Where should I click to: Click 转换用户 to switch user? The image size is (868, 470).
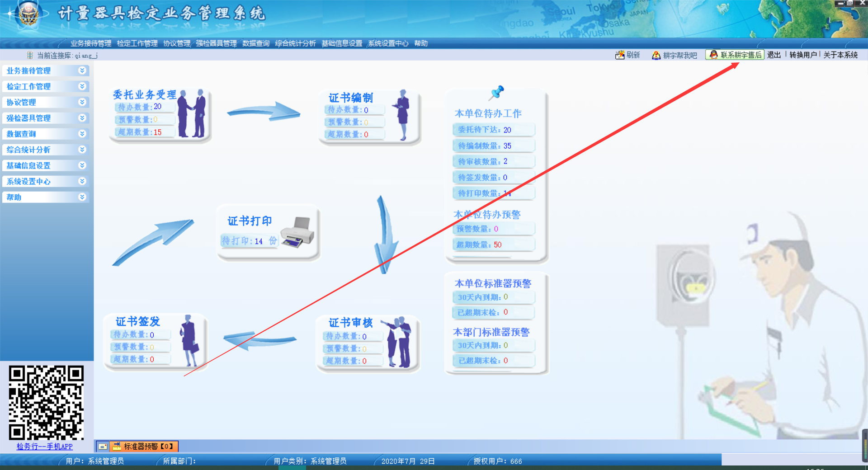tap(803, 55)
